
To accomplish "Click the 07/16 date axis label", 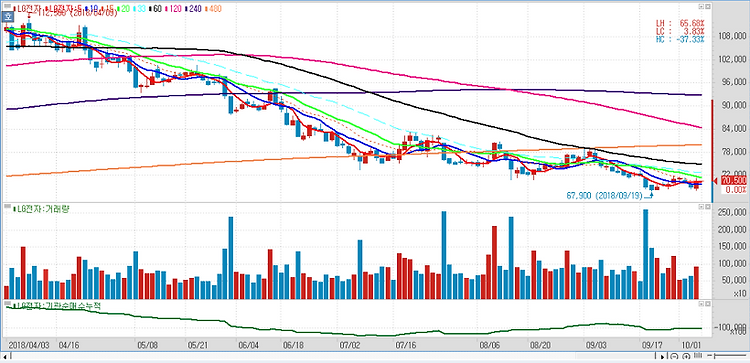I will coord(405,344).
